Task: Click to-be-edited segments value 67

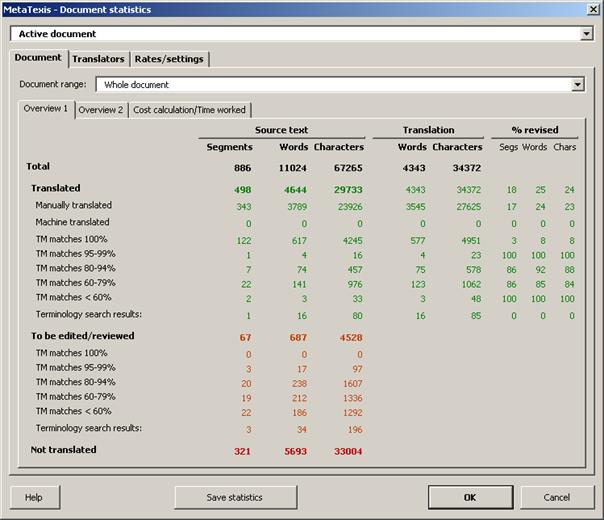Action: 245,337
